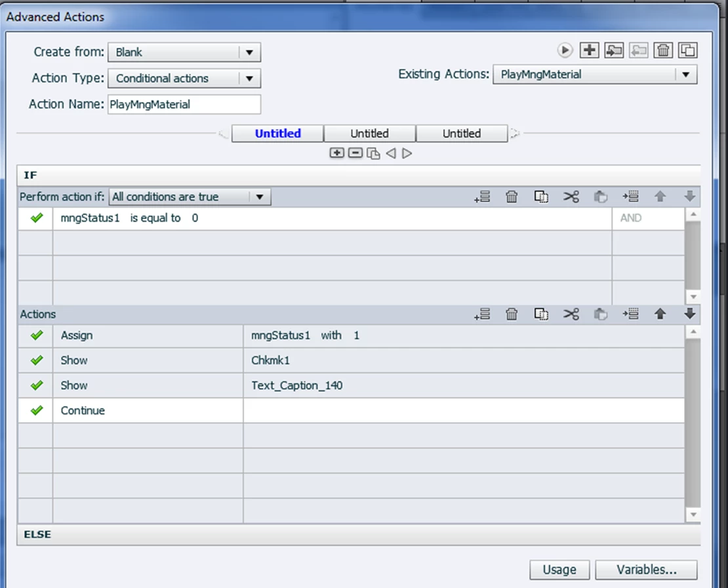Open the Existing Actions dropdown
This screenshot has width=728, height=588.
pos(595,74)
